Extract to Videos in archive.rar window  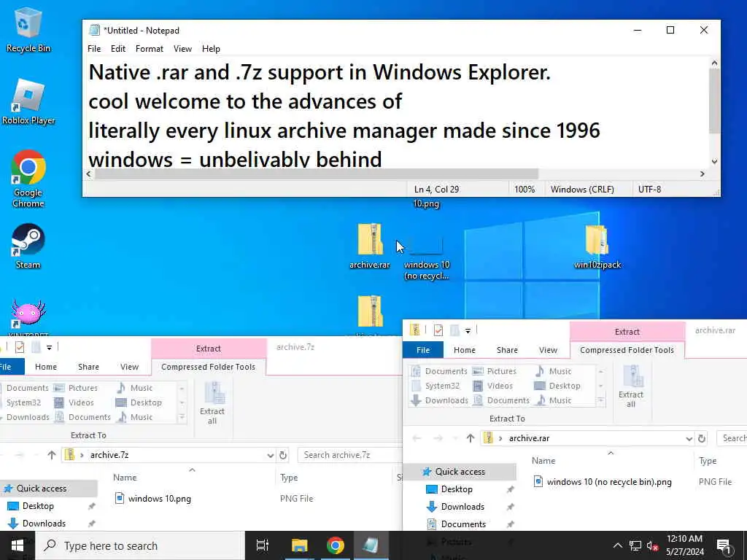click(492, 386)
